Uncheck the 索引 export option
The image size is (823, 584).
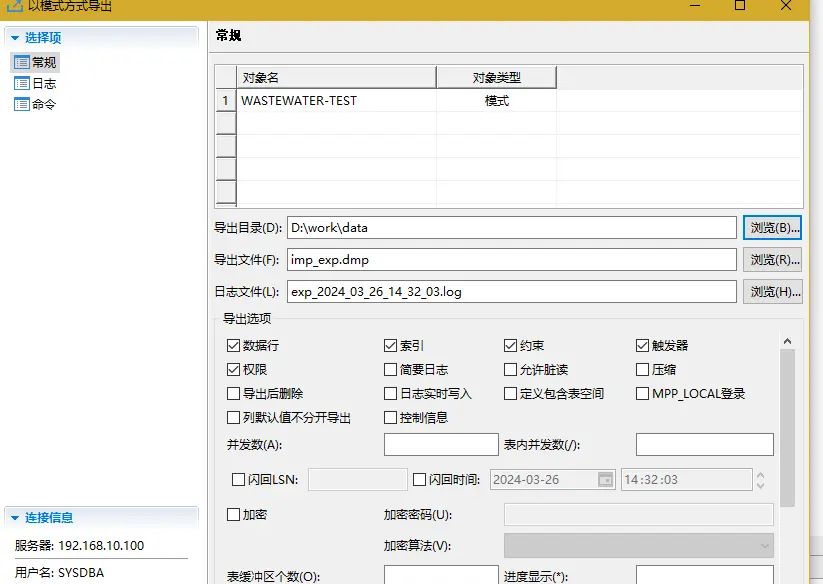coord(390,346)
